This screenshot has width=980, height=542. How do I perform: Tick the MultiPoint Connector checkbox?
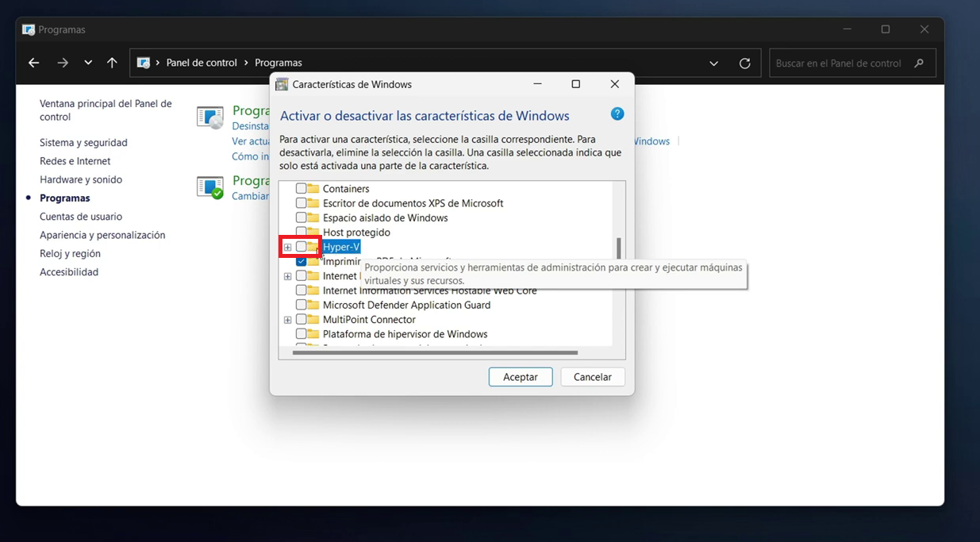pyautogui.click(x=301, y=319)
